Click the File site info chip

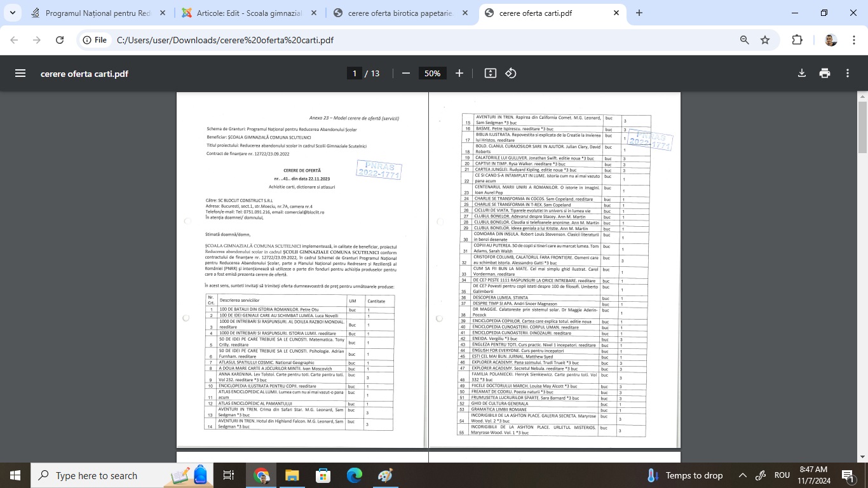pos(94,40)
